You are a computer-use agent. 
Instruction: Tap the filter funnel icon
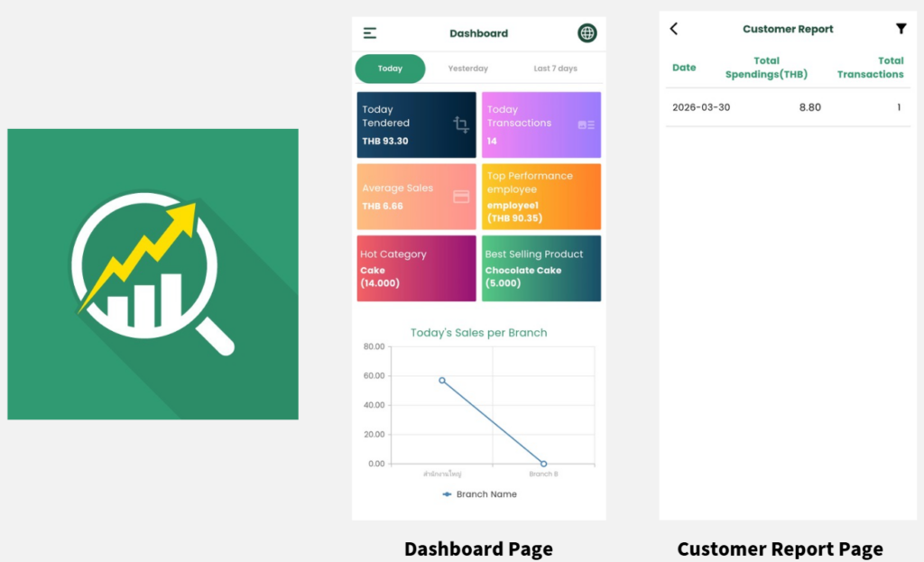tap(901, 29)
